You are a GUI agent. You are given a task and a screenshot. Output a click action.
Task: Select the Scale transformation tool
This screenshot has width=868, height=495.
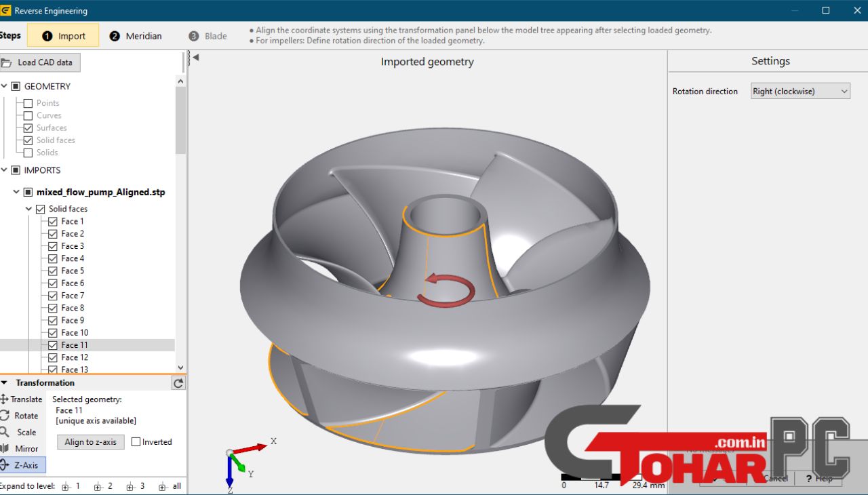pos(22,432)
